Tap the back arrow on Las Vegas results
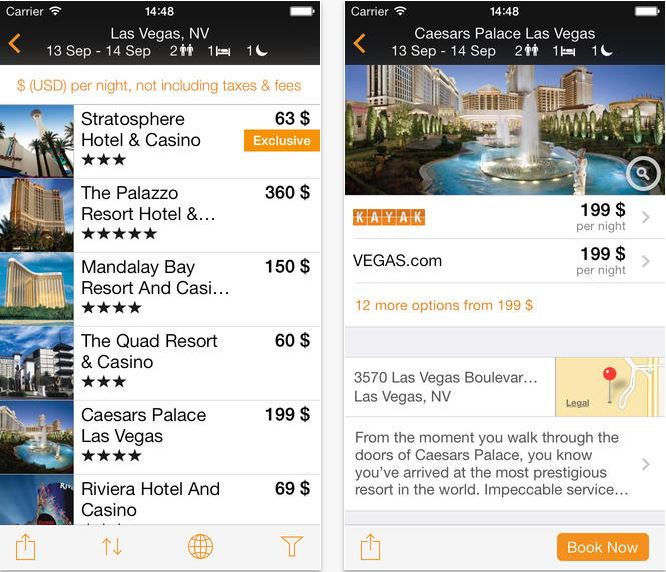This screenshot has width=666, height=572. 14,44
